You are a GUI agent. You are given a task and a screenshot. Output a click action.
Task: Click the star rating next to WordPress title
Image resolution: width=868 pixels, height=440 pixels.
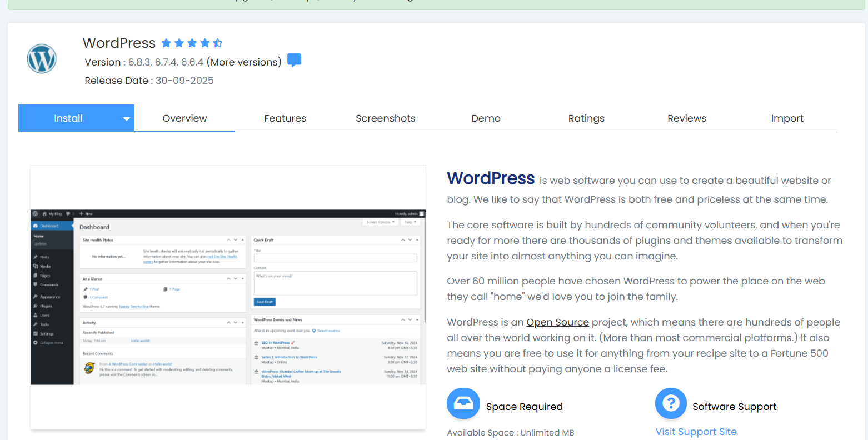click(192, 43)
